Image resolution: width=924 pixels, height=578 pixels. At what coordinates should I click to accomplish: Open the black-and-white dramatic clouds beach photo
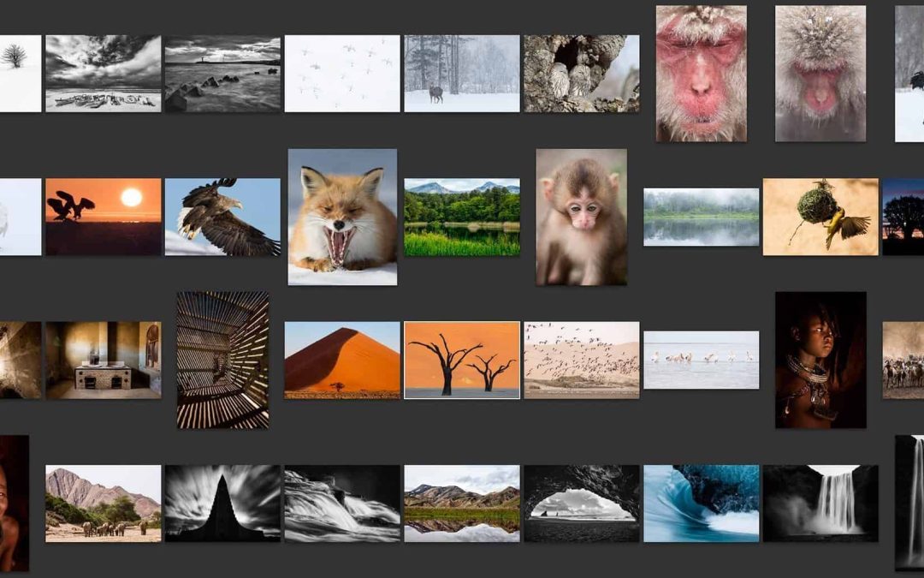(103, 73)
